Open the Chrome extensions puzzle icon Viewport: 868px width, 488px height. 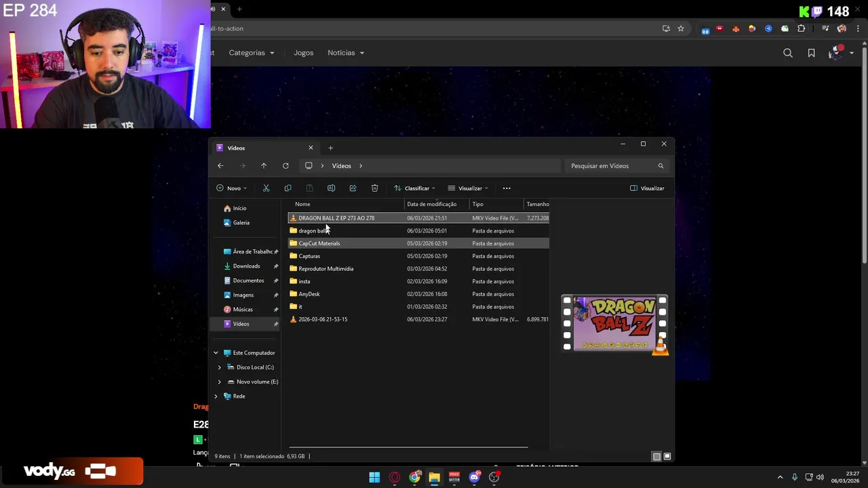[x=801, y=28]
